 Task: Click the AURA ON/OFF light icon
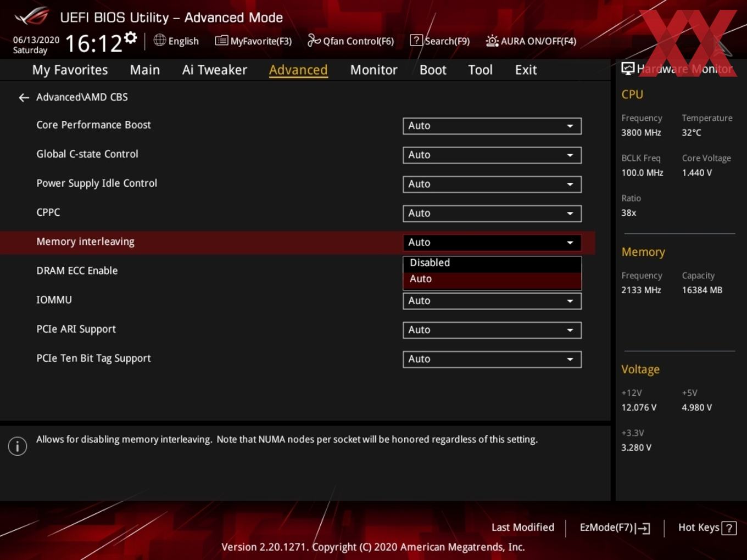[492, 41]
